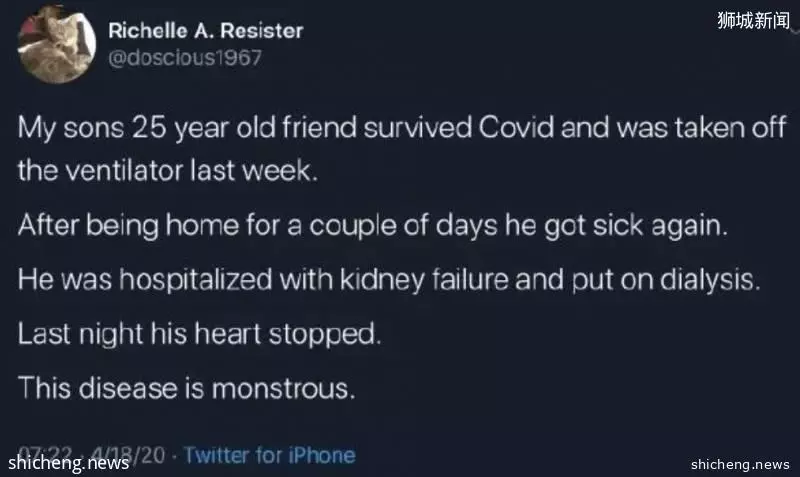Click the word 'Covid' in the tweet

[516, 128]
